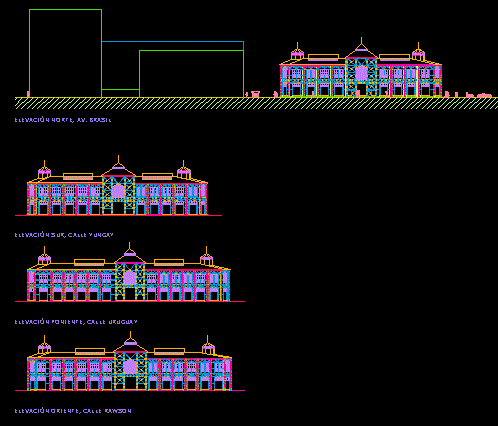Select the central arched window of oriente elevation
498x426 pixels.
coord(130,366)
